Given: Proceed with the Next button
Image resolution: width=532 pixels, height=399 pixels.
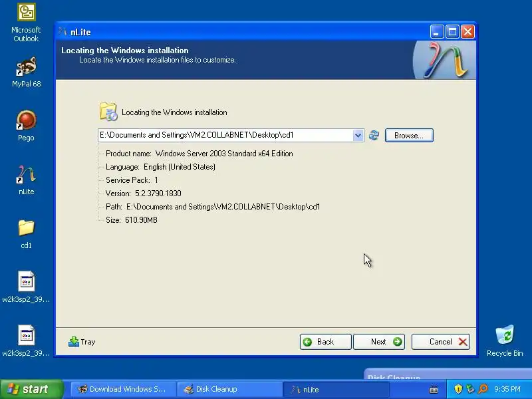Looking at the screenshot, I should [x=379, y=342].
